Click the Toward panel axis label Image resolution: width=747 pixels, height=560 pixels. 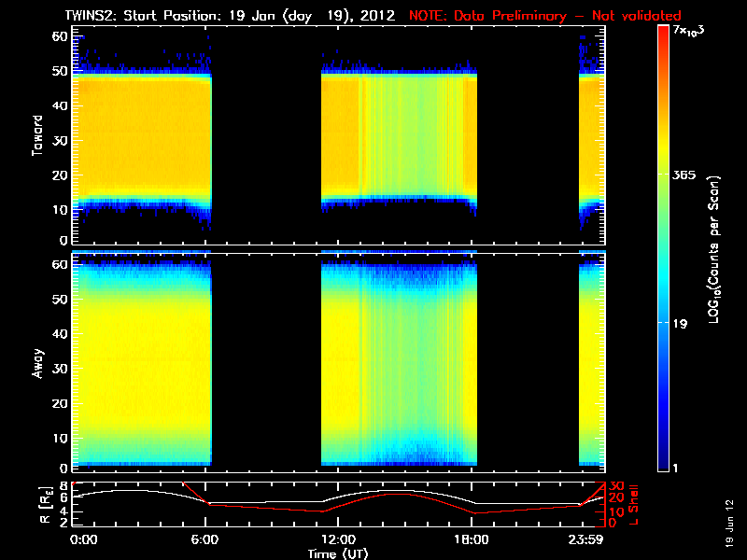[37, 135]
